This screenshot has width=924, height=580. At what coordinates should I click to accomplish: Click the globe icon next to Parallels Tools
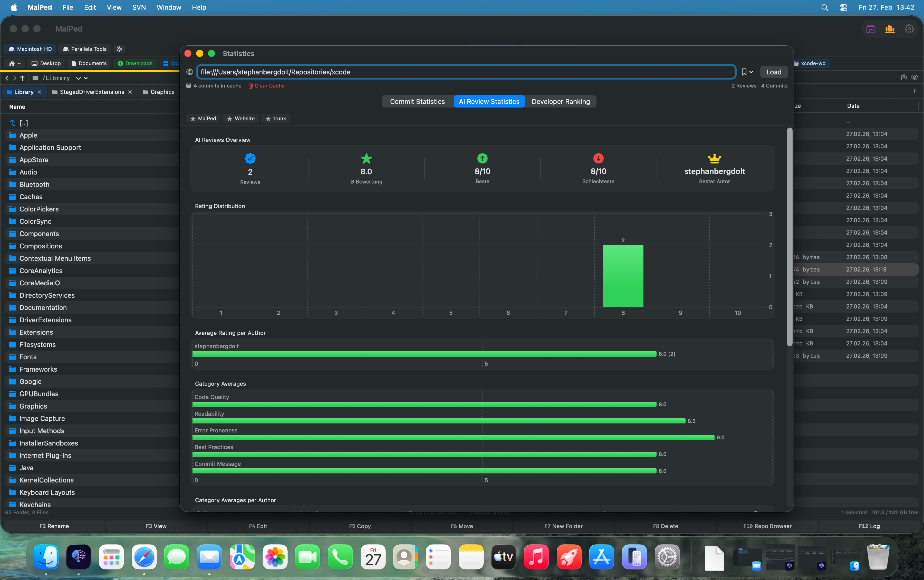119,49
